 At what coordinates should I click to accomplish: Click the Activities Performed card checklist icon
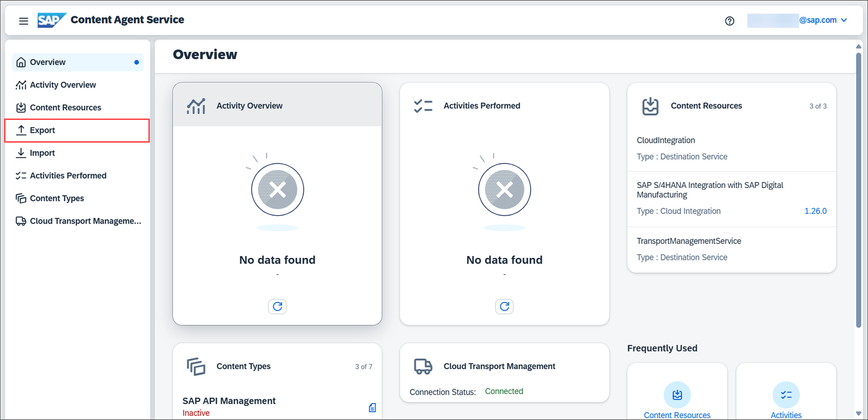pos(423,106)
